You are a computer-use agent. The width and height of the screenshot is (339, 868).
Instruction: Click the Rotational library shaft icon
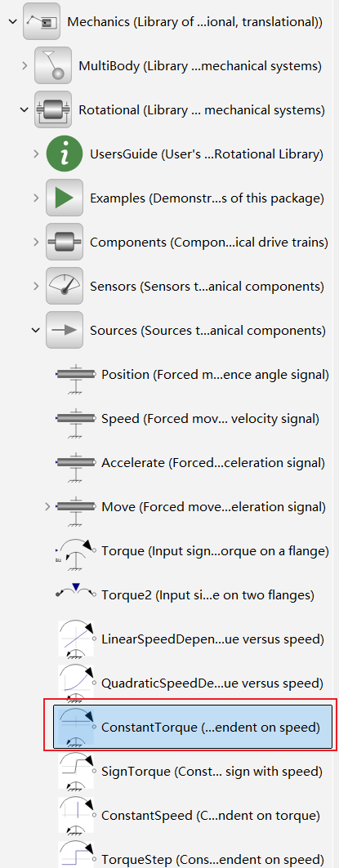coord(53,110)
